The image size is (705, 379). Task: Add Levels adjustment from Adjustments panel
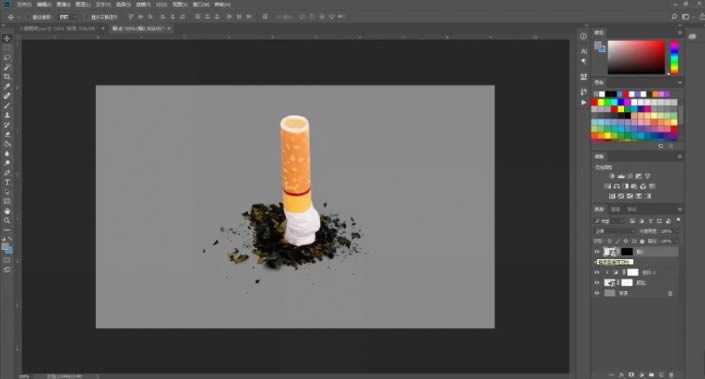(621, 176)
